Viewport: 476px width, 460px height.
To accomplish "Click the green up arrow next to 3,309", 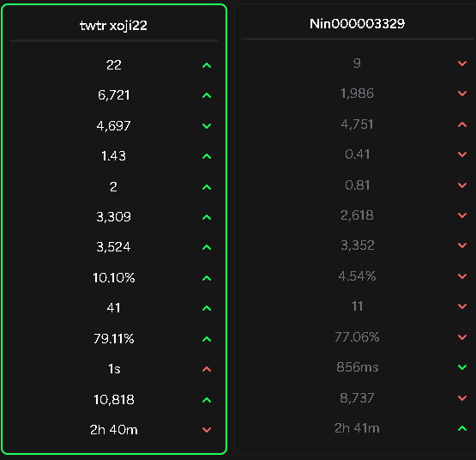I will 207,217.
